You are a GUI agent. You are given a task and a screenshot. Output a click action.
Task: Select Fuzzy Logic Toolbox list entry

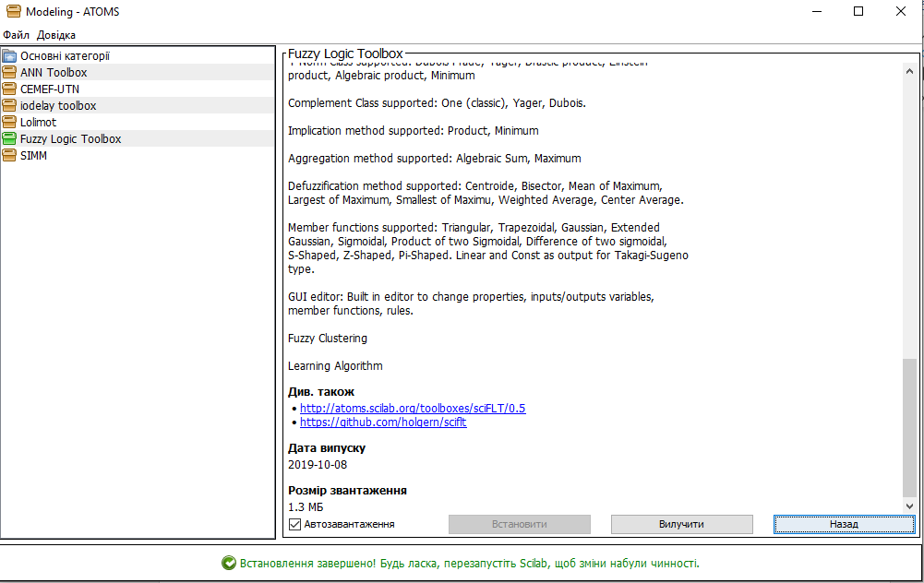[138, 139]
